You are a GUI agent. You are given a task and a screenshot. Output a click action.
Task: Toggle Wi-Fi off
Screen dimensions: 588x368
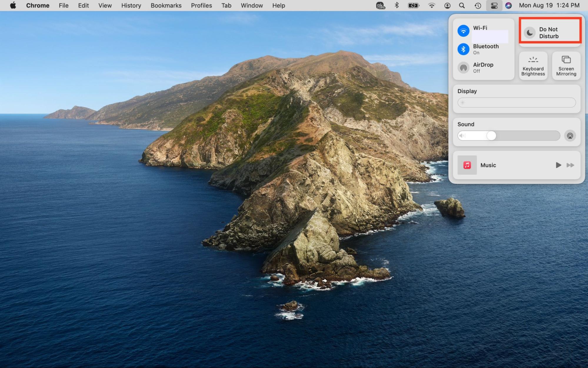pyautogui.click(x=463, y=31)
